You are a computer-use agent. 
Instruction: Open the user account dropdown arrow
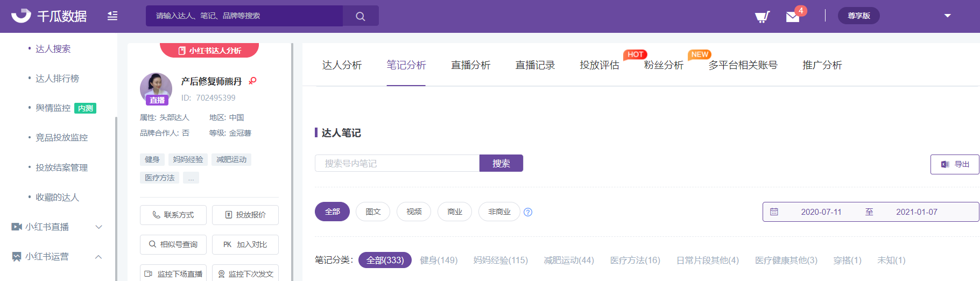pyautogui.click(x=948, y=16)
